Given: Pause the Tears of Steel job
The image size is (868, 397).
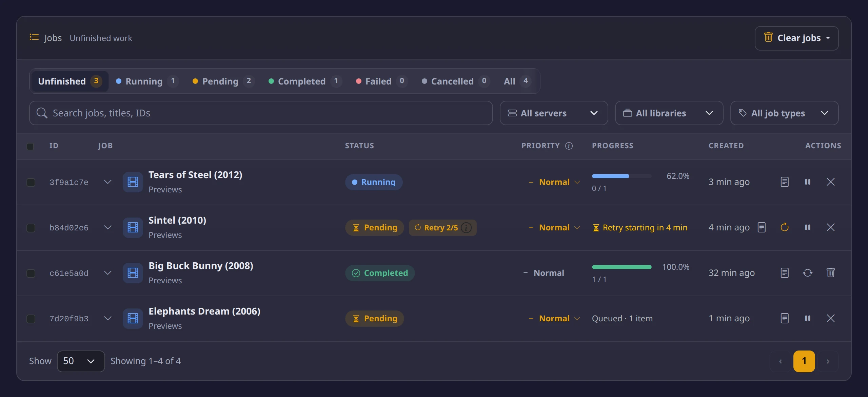Looking at the screenshot, I should coord(807,182).
